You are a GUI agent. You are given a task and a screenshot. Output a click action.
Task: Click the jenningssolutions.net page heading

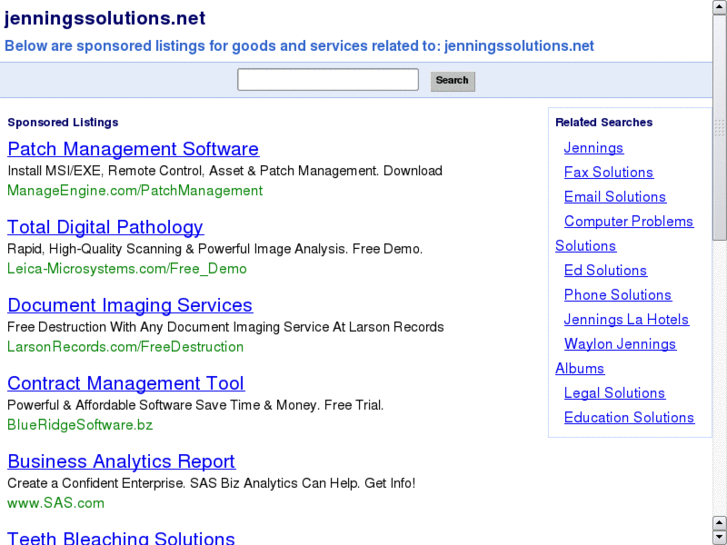pyautogui.click(x=105, y=18)
